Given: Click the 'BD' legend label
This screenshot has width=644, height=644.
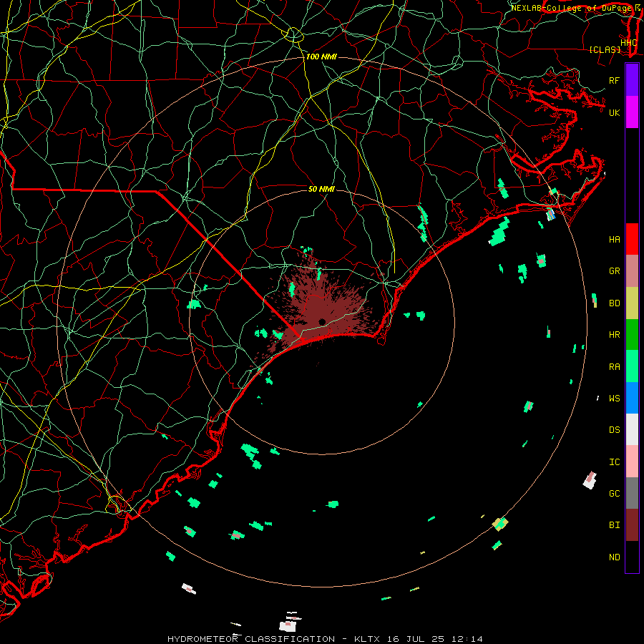Looking at the screenshot, I should pos(614,303).
